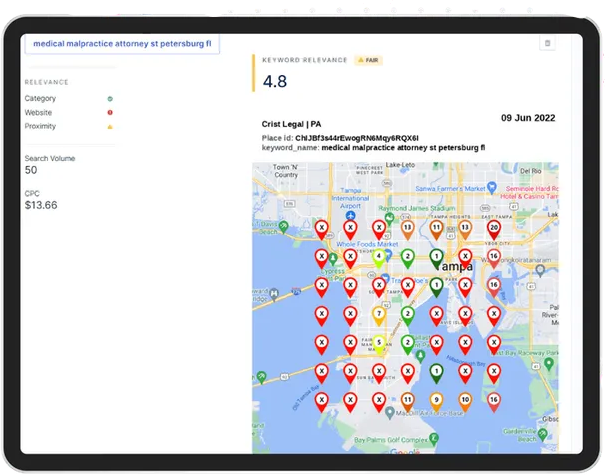This screenshot has width=609, height=475.
Task: Click the yellow map pin numbered 7
Action: point(379,317)
